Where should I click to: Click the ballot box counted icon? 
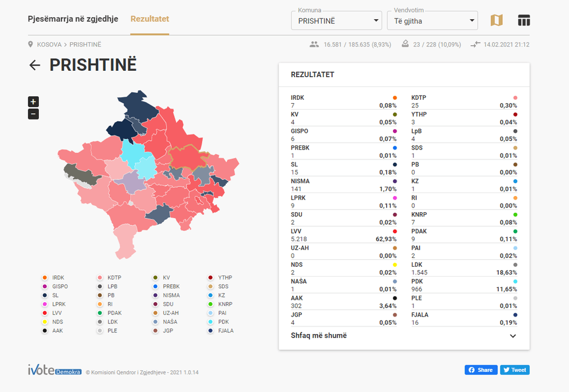tap(405, 45)
